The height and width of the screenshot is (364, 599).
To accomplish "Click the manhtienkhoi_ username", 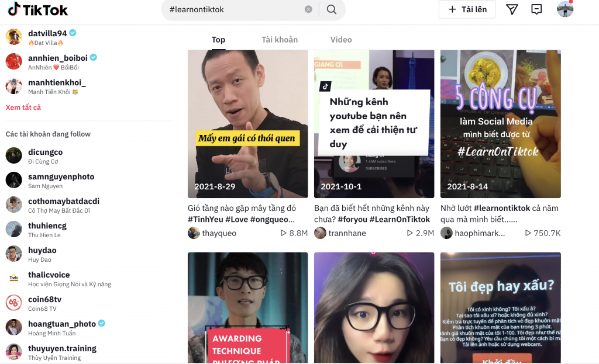I will [57, 83].
